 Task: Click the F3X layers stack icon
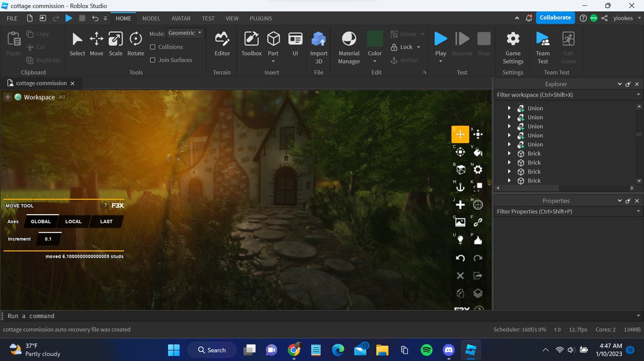tap(478, 293)
